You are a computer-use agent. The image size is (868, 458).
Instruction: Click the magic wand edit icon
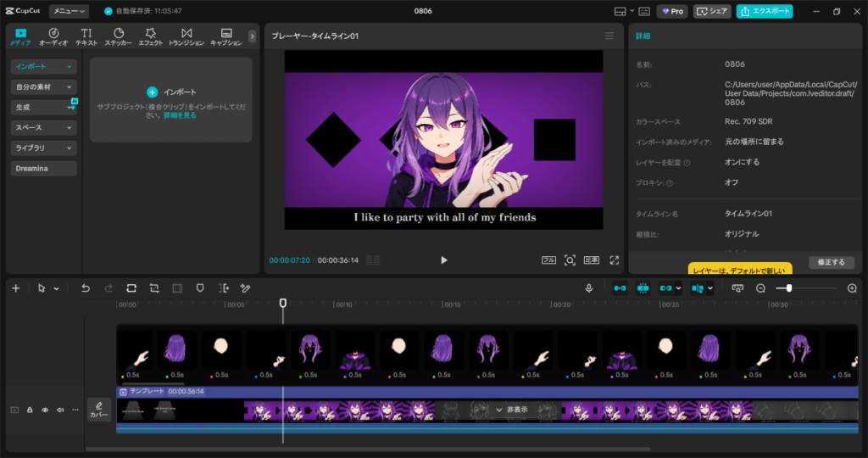(x=245, y=288)
